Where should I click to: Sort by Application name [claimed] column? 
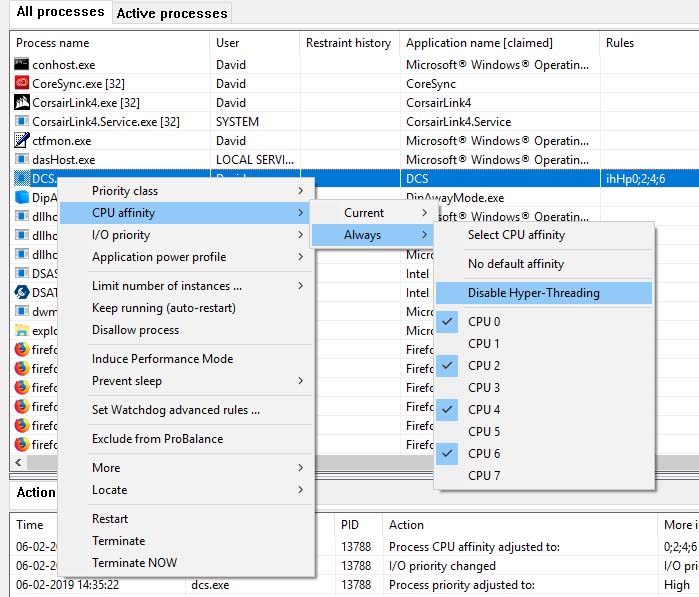point(500,43)
